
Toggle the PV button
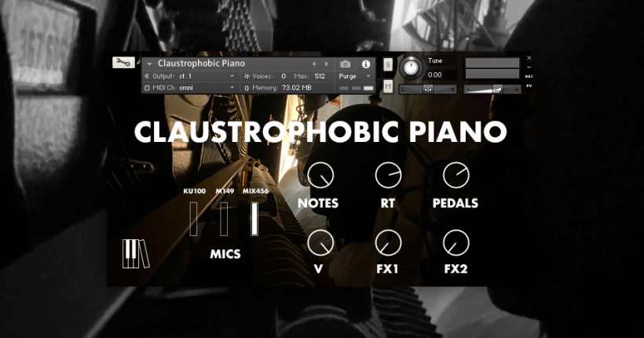[529, 85]
